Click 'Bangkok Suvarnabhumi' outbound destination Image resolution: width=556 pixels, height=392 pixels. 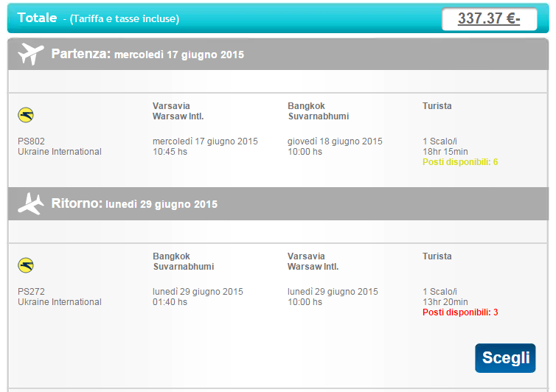318,111
